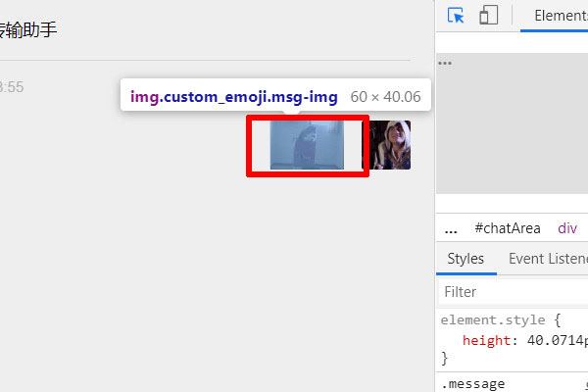588x392 pixels.
Task: Click the 传输助手 chat title
Action: click(27, 30)
